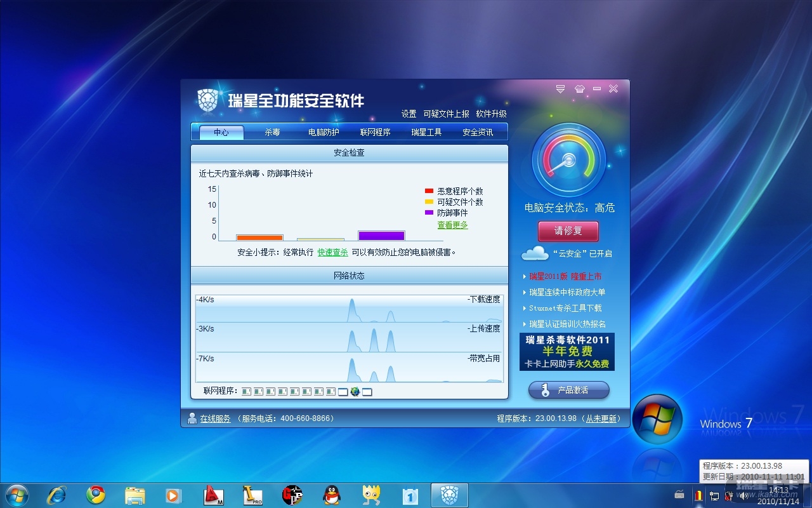Open the 瑞星连续中标政府大单 news link
Viewport: 812px width, 508px height.
tap(567, 292)
